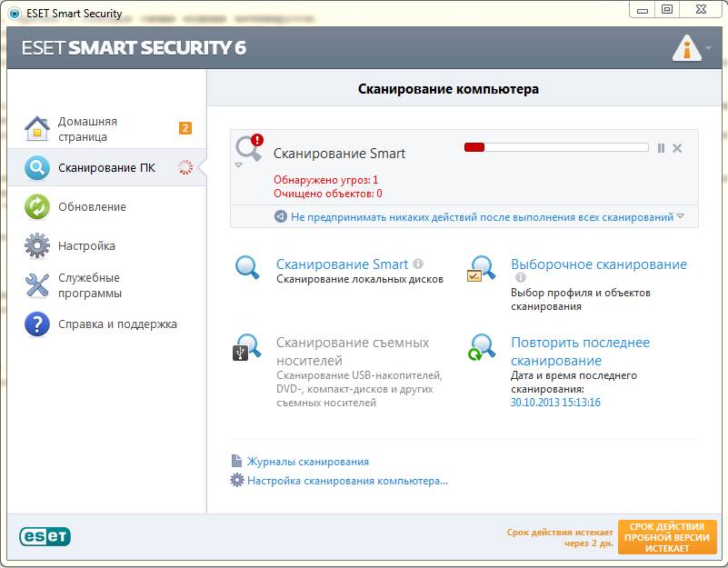Open Журналы сканирования link
The height and width of the screenshot is (568, 728).
(x=308, y=462)
